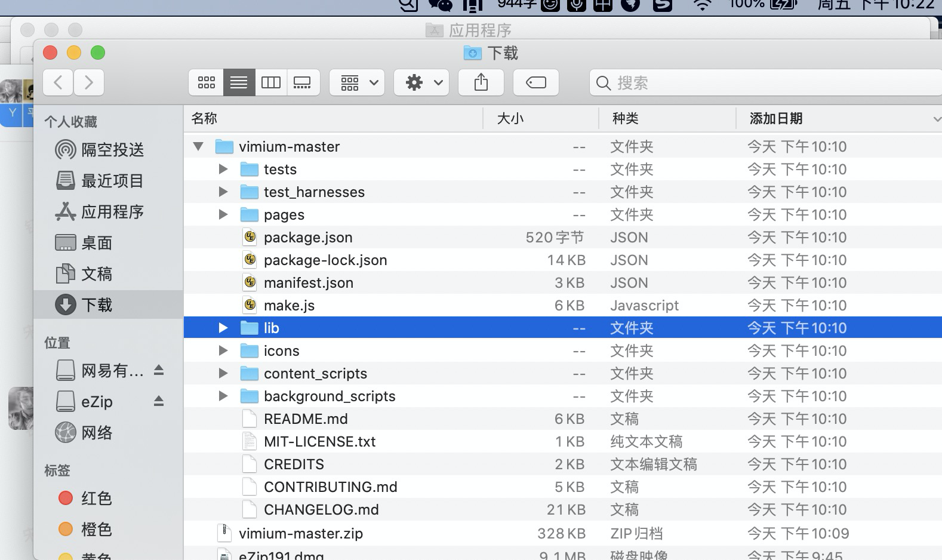
Task: Open the 网易有… volume in sidebar
Action: (100, 370)
